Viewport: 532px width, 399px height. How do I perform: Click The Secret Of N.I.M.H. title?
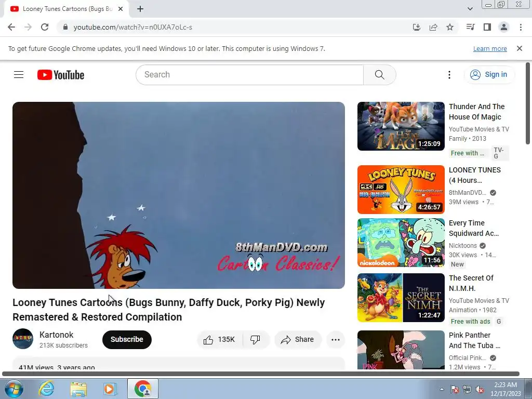[471, 283]
